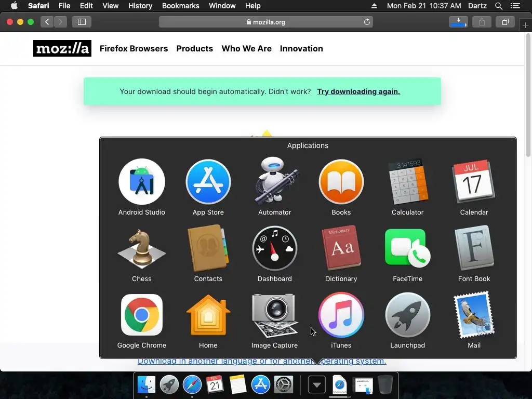Screen dimensions: 532x399
Task: Start the Chess app
Action: click(142, 248)
